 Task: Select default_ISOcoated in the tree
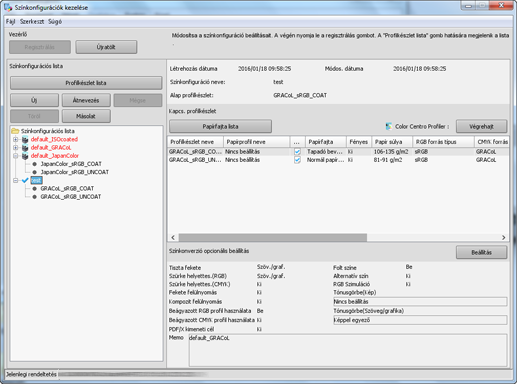point(54,139)
